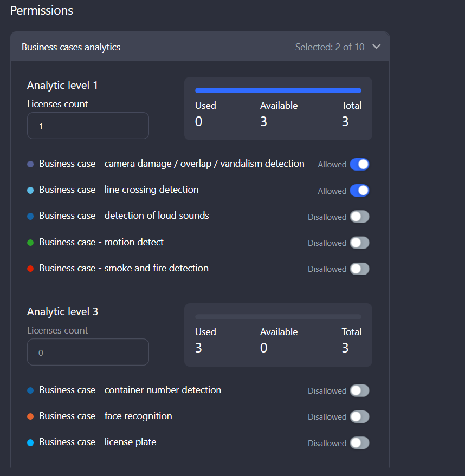
Task: Click the light blue dot beside line crossing
Action: pyautogui.click(x=30, y=191)
